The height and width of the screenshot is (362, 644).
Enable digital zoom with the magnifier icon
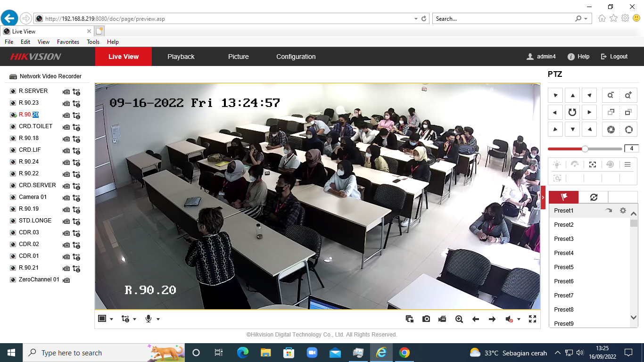click(x=459, y=319)
